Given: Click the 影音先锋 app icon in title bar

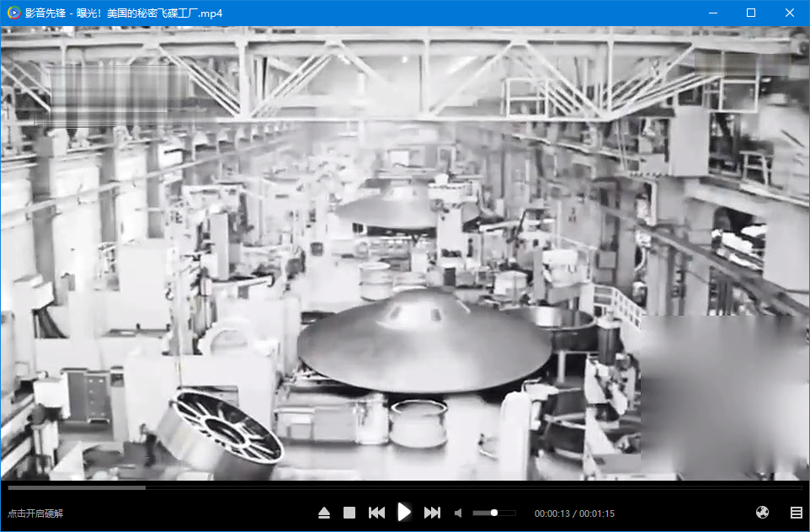Looking at the screenshot, I should click(x=13, y=13).
